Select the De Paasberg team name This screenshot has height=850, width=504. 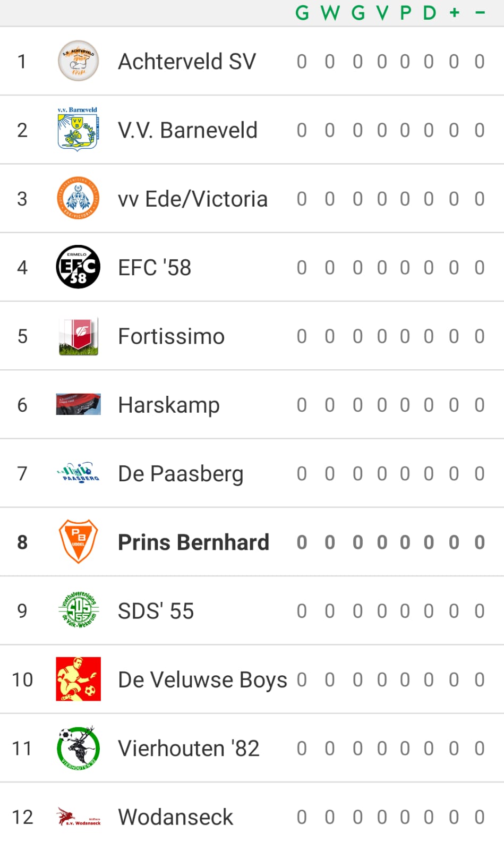point(181,473)
